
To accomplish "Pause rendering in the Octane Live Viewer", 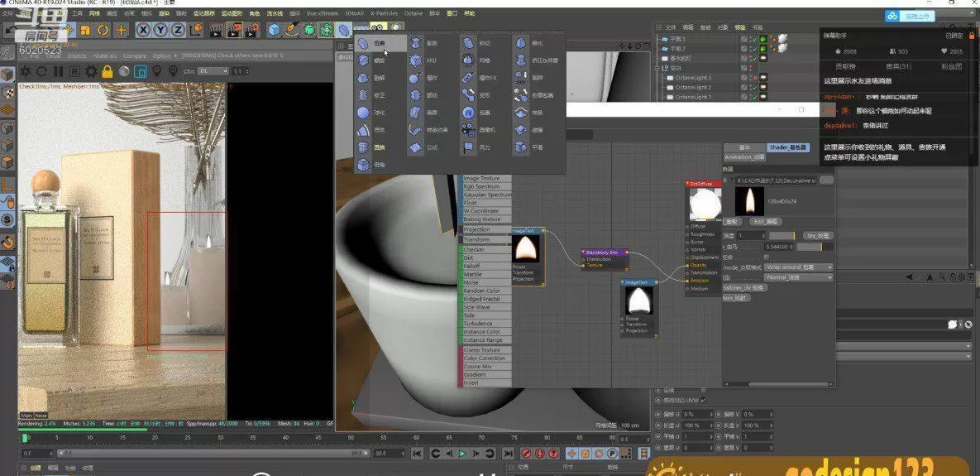I will pyautogui.click(x=58, y=71).
